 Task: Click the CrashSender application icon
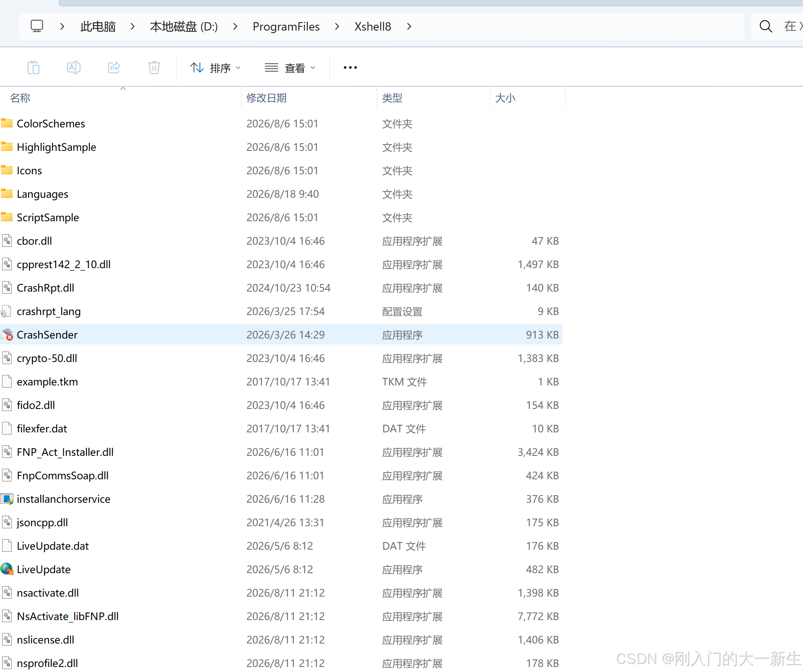point(7,334)
